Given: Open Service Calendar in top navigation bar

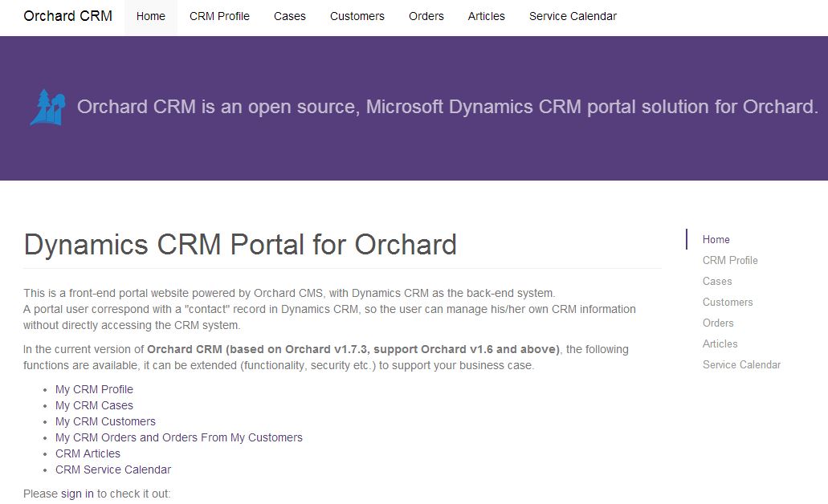Looking at the screenshot, I should (573, 16).
